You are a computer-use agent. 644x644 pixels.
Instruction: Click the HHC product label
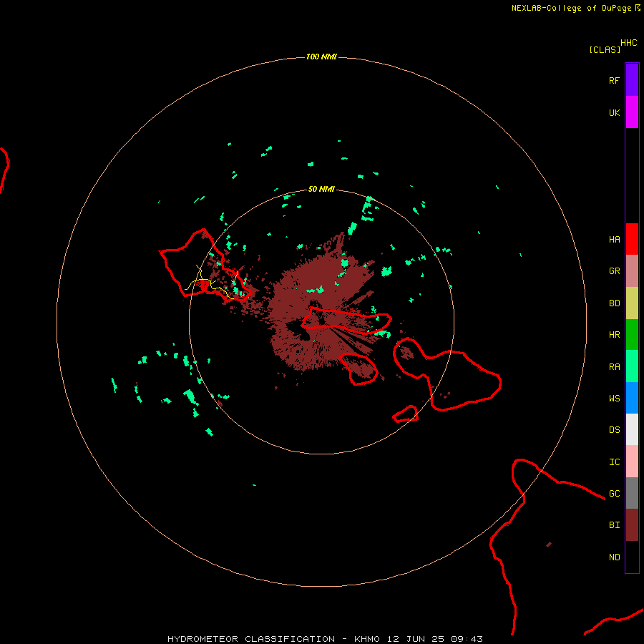628,43
